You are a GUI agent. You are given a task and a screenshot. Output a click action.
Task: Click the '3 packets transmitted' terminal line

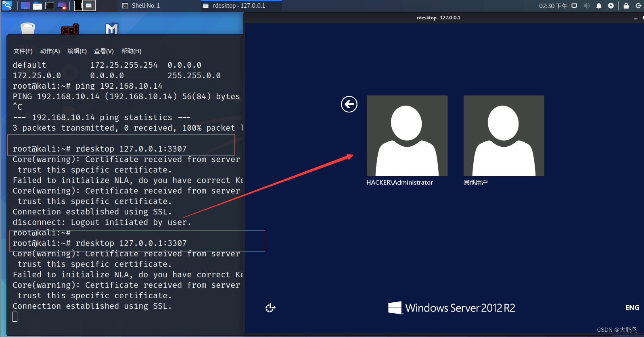click(128, 128)
